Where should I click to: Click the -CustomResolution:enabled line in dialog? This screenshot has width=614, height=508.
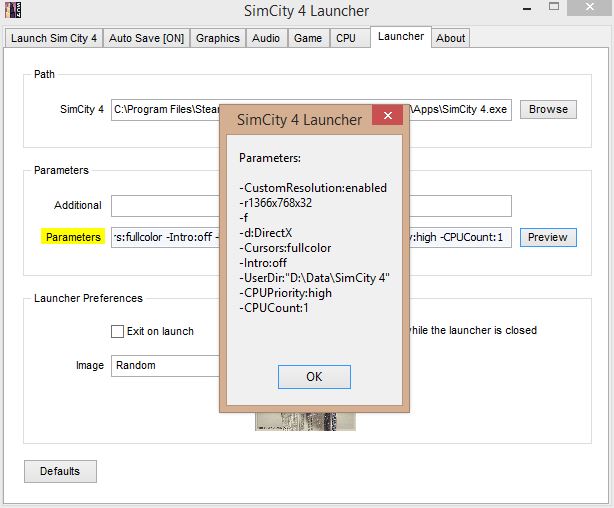click(313, 188)
